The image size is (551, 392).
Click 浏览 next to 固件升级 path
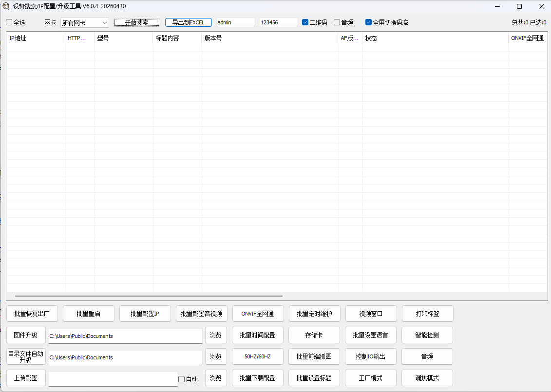pyautogui.click(x=216, y=335)
